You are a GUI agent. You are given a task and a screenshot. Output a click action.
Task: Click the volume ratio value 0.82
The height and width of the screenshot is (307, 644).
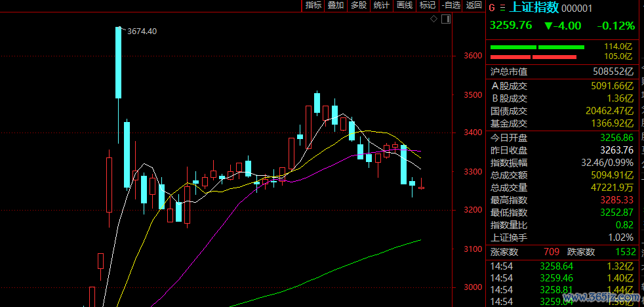coord(625,225)
